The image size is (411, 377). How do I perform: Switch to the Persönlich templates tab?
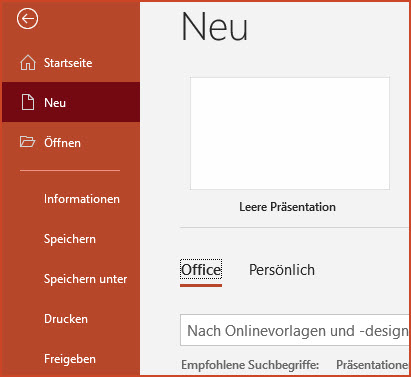(282, 270)
